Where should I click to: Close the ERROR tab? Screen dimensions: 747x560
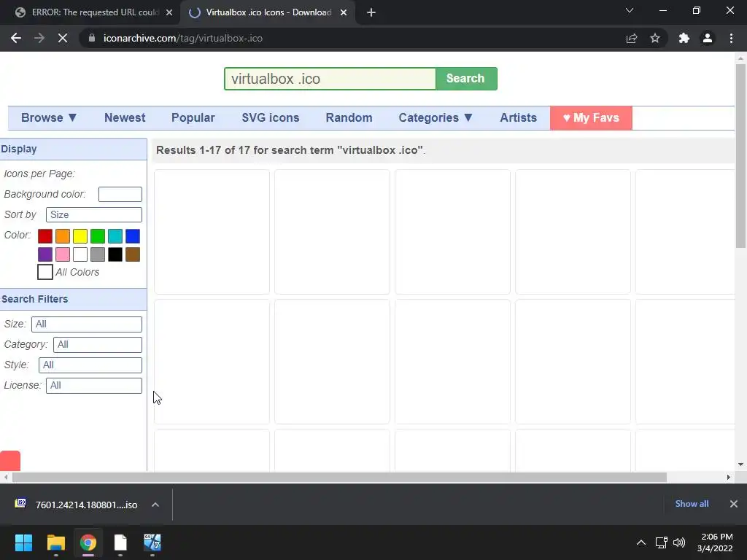click(169, 12)
